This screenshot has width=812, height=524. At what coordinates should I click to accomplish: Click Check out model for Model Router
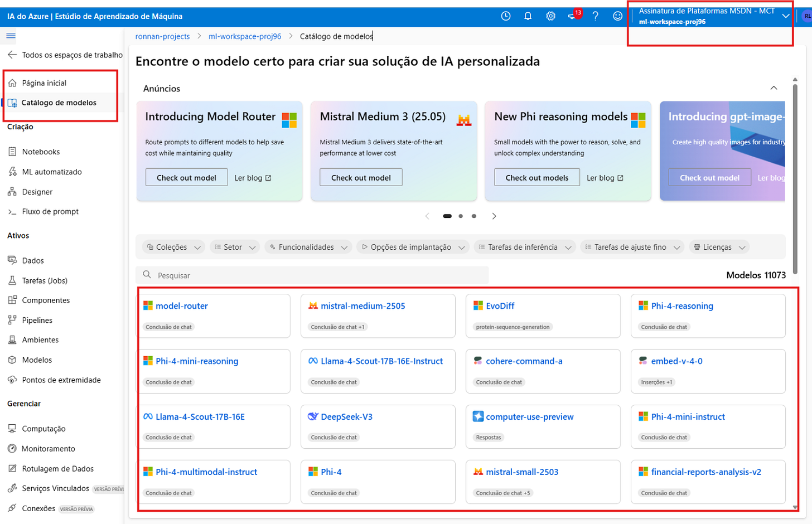pos(186,177)
